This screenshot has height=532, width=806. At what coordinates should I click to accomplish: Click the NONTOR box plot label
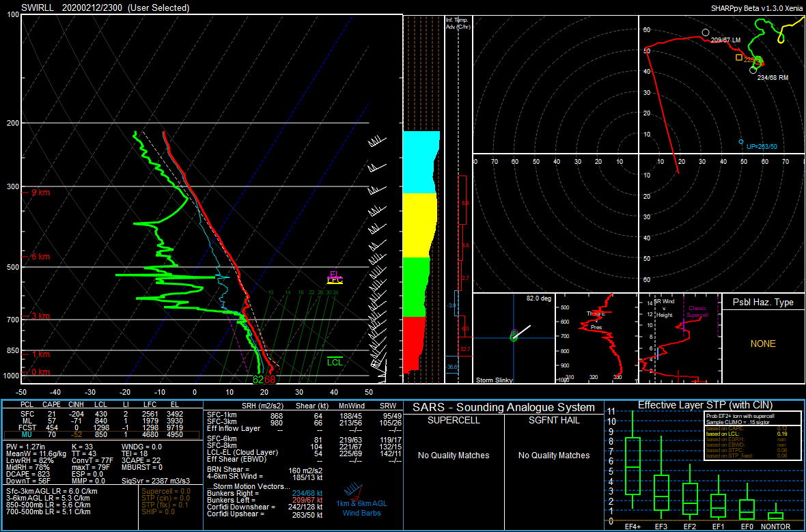click(776, 527)
